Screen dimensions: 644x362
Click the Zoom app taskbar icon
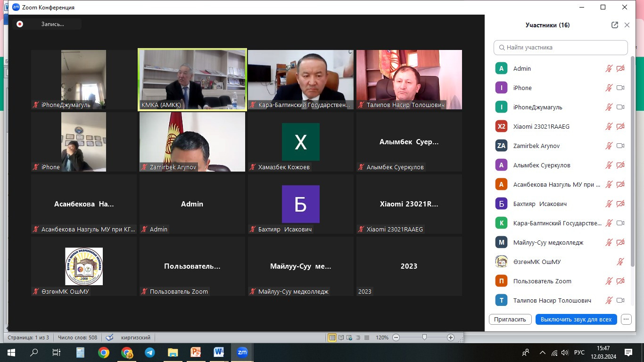point(242,353)
